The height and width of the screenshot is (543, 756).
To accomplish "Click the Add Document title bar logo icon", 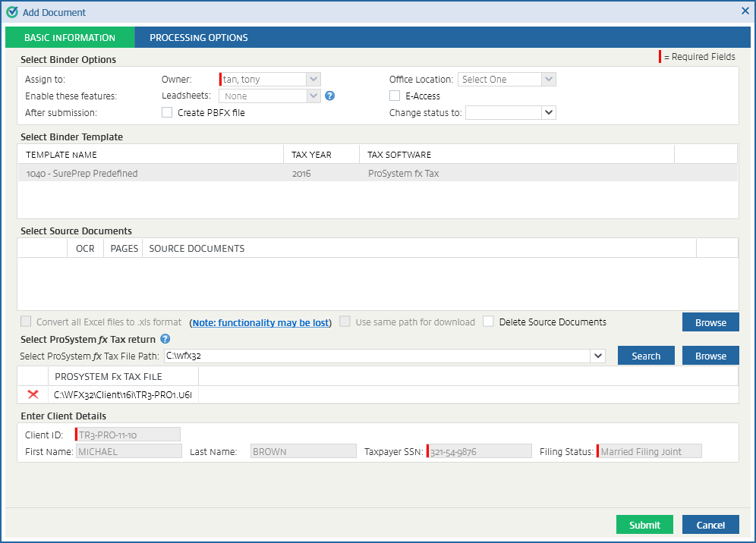I will tap(11, 12).
